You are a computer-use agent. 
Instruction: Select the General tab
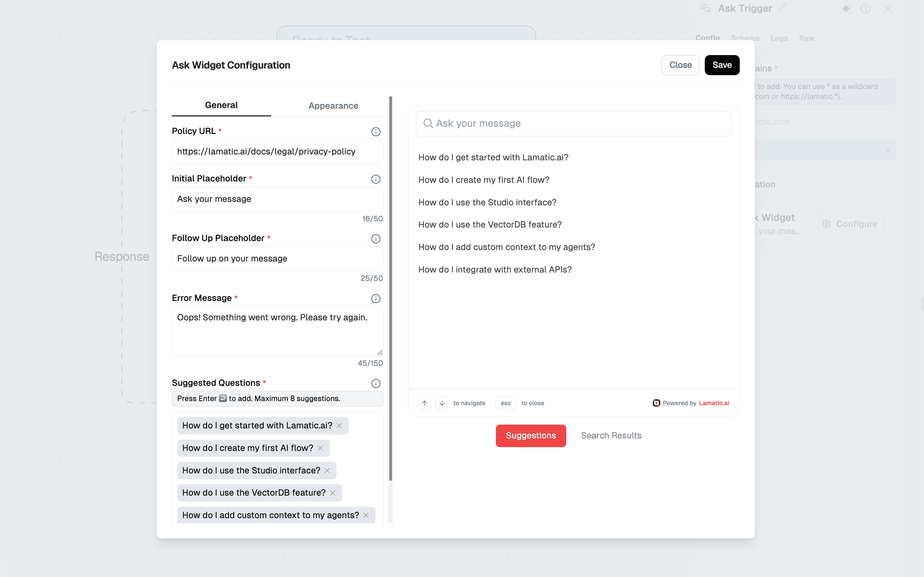pos(221,105)
